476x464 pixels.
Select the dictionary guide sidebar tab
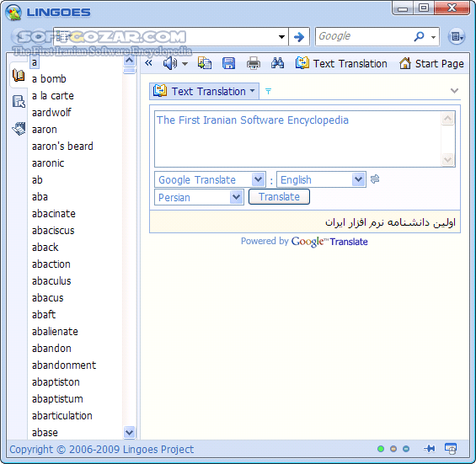coord(19,101)
